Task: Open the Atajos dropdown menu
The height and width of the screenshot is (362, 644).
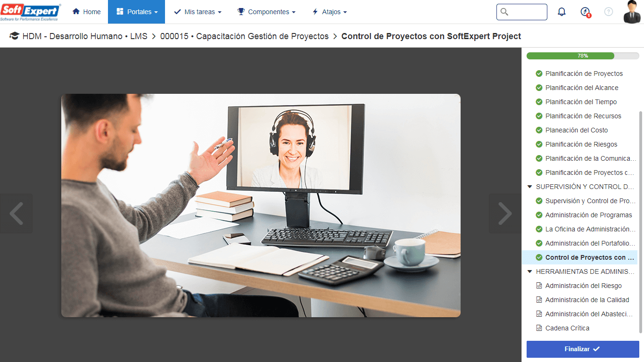Action: (330, 12)
